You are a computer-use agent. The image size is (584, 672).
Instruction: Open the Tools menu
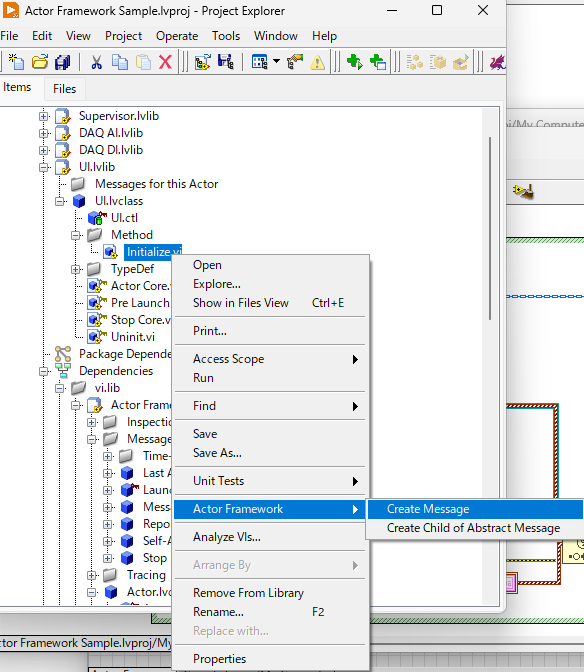click(226, 36)
